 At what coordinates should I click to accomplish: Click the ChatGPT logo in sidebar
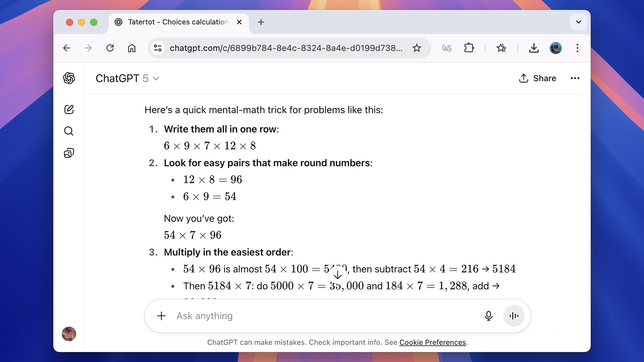pyautogui.click(x=69, y=78)
